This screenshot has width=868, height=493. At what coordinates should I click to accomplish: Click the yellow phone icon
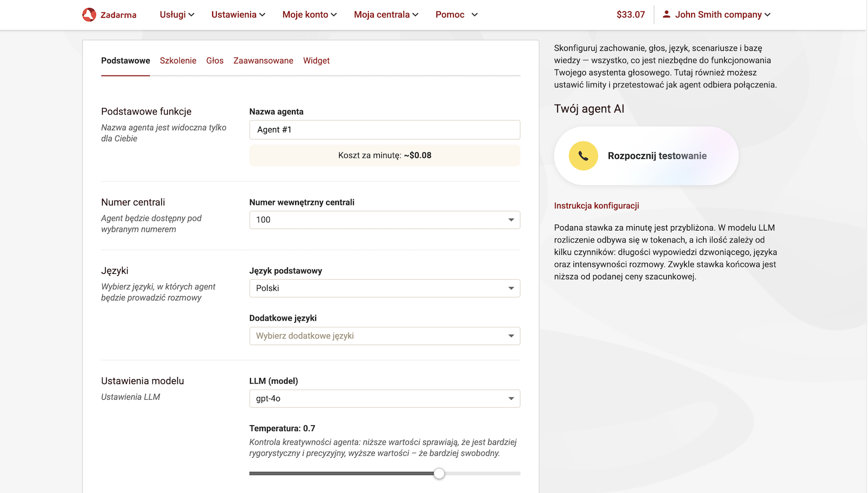[583, 156]
